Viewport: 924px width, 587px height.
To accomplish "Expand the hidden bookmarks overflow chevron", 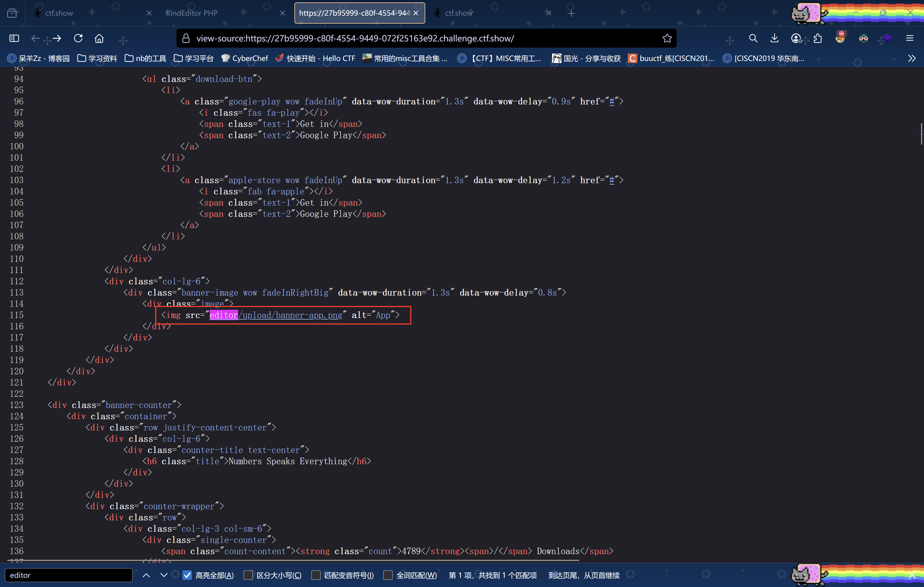I will point(912,58).
